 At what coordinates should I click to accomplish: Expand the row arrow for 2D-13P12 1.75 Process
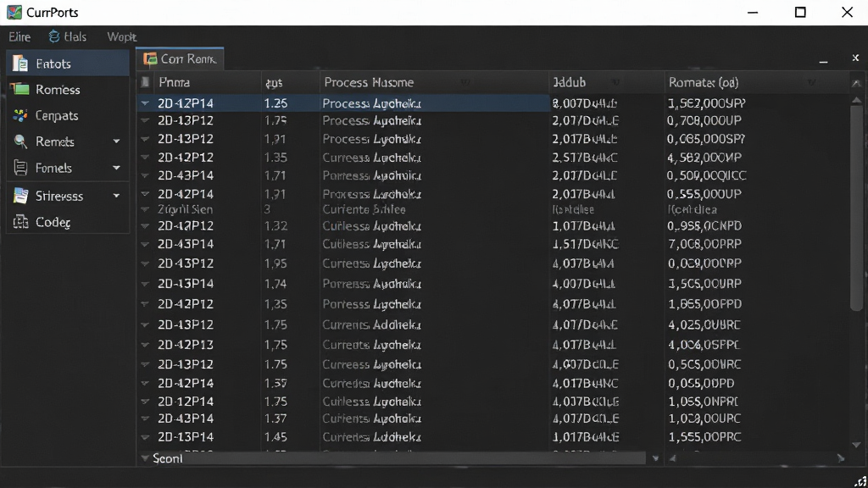tap(145, 120)
